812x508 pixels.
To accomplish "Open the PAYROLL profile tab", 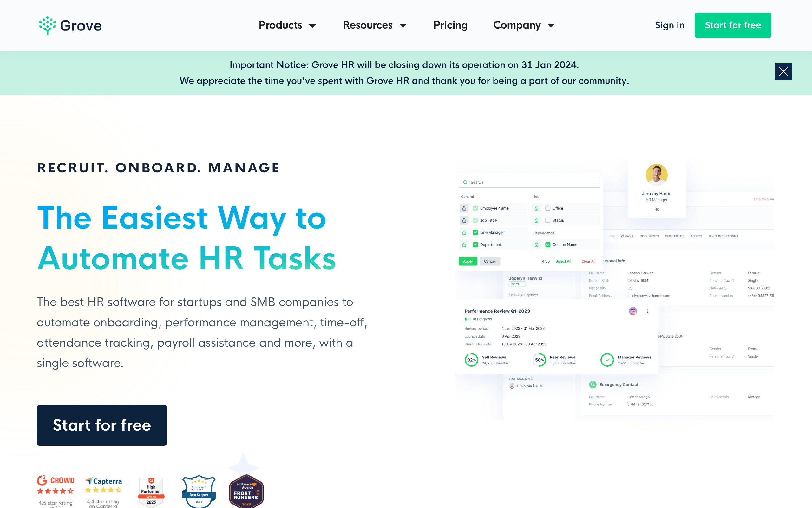I will (x=627, y=236).
